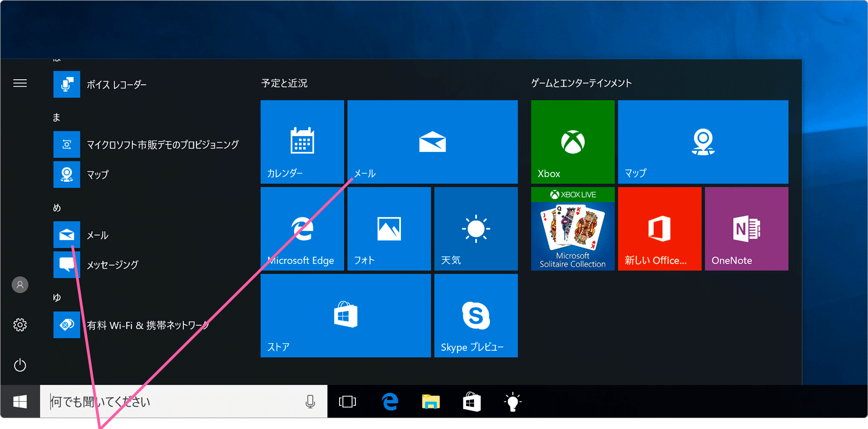This screenshot has height=429, width=868.
Task: Click the 何でも聞いてください search field
Action: pyautogui.click(x=184, y=401)
